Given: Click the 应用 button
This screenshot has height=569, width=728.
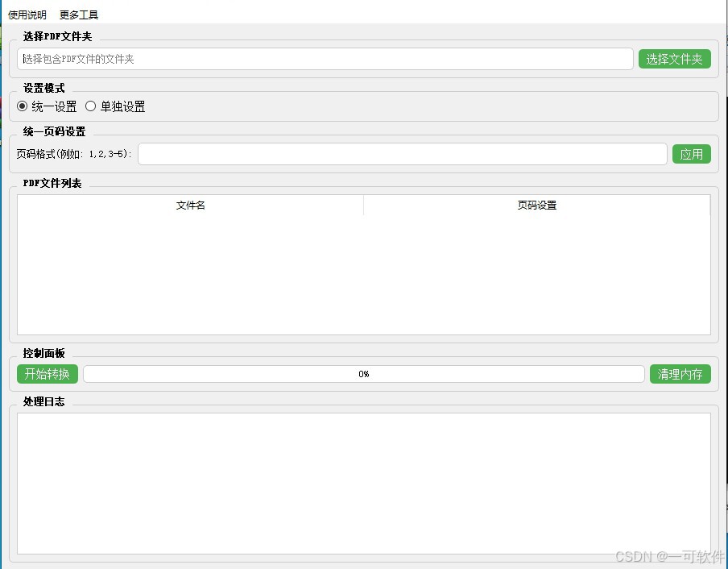Looking at the screenshot, I should click(x=691, y=154).
